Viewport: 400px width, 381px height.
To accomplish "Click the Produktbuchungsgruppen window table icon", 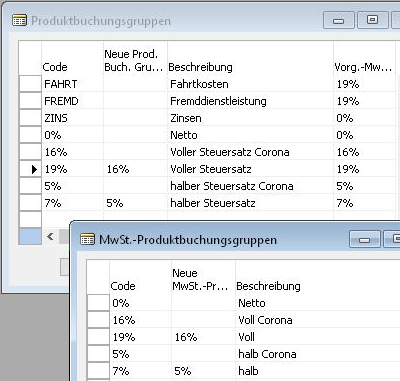I will coord(19,21).
